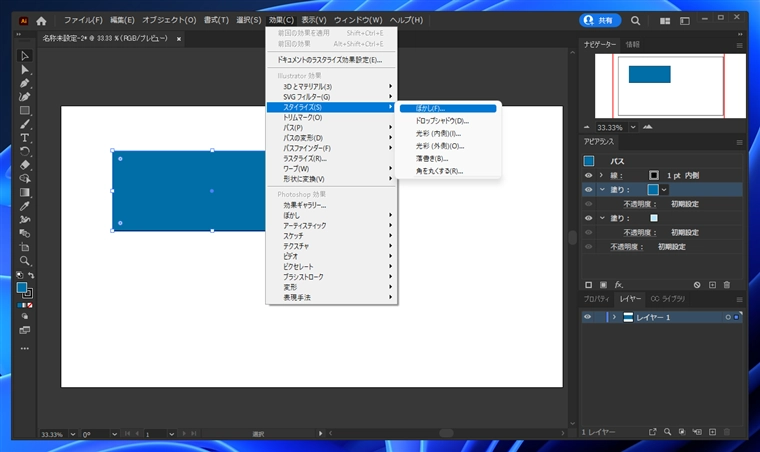Click Add New Effect fx icon
Image resolution: width=760 pixels, height=452 pixels.
pos(618,285)
